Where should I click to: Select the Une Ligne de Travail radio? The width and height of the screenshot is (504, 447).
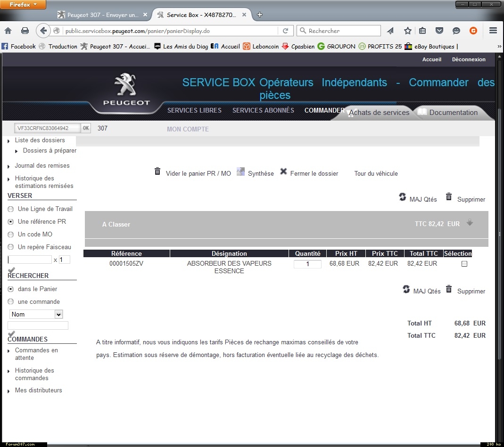click(11, 209)
